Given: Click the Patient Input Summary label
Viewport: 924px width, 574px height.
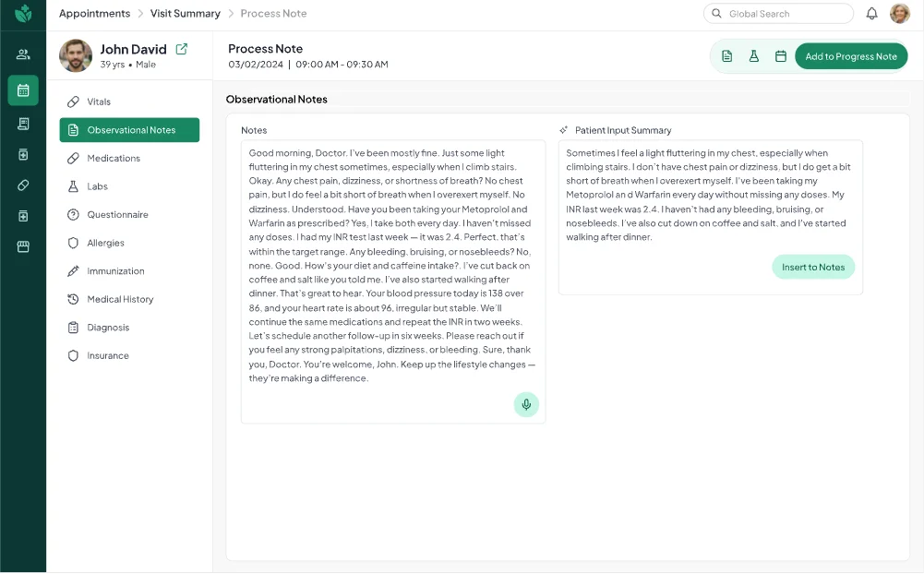Looking at the screenshot, I should [x=623, y=129].
